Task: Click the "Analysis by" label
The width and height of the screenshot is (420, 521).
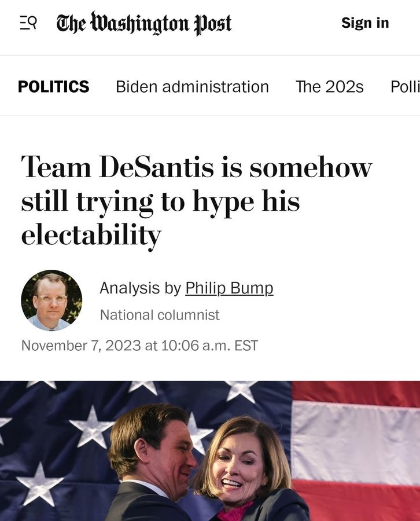Action: [x=140, y=288]
